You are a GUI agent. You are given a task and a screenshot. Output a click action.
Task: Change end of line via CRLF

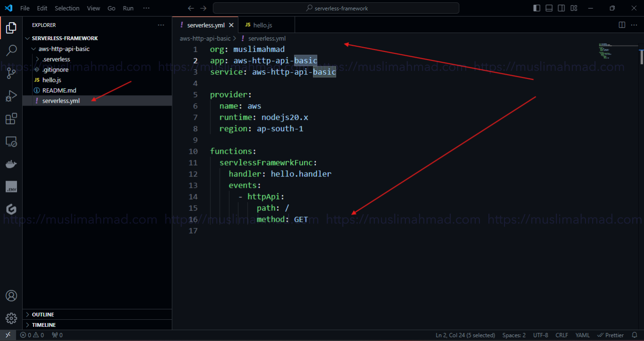coord(561,335)
